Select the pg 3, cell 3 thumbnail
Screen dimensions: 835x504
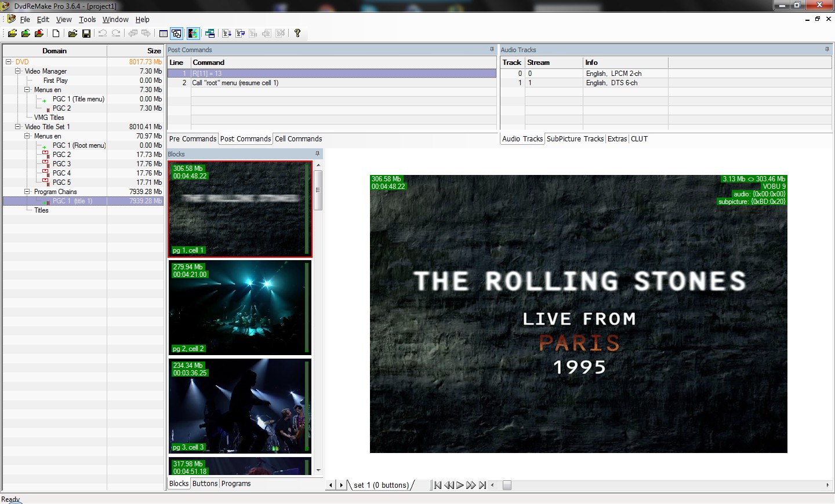(x=240, y=406)
